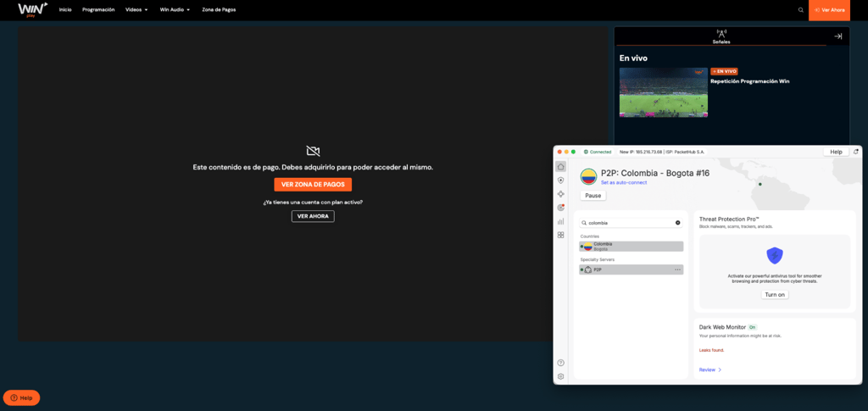
Task: Open the notifications bell in VPN window
Action: point(856,152)
